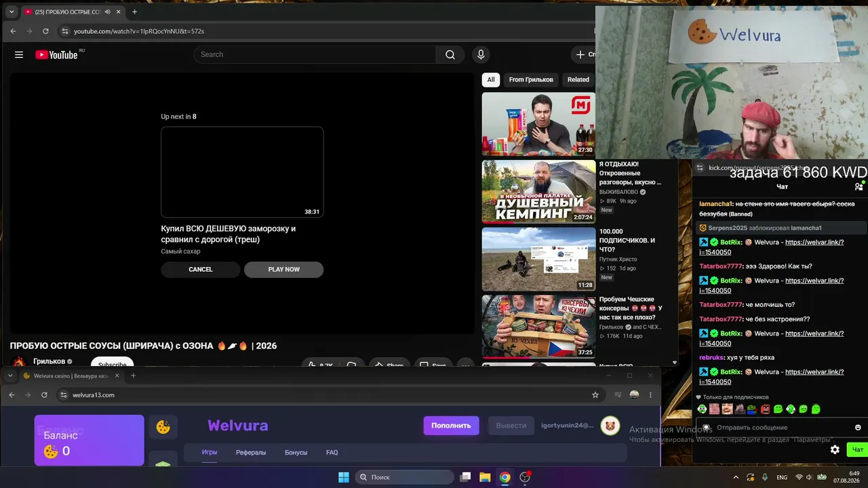Cancel the autoplay up next countdown
This screenshot has height=488, width=868.
point(201,270)
